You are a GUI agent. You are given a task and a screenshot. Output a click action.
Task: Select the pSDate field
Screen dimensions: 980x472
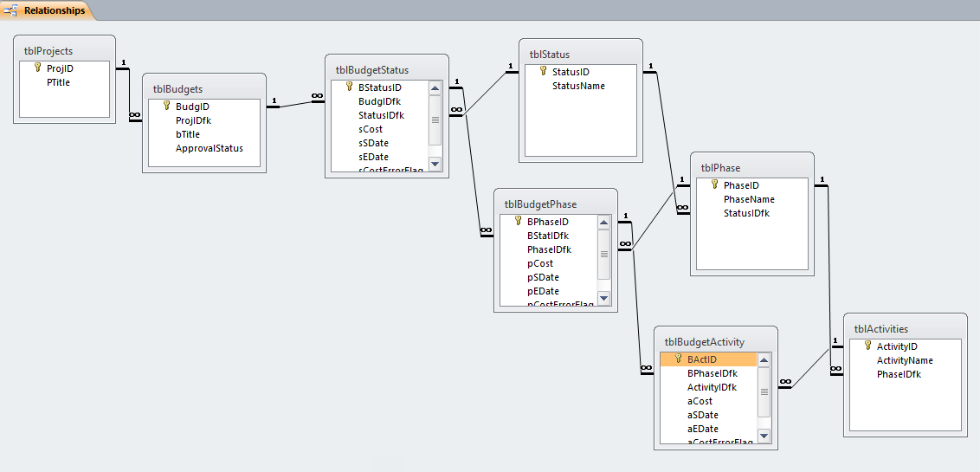pyautogui.click(x=543, y=277)
